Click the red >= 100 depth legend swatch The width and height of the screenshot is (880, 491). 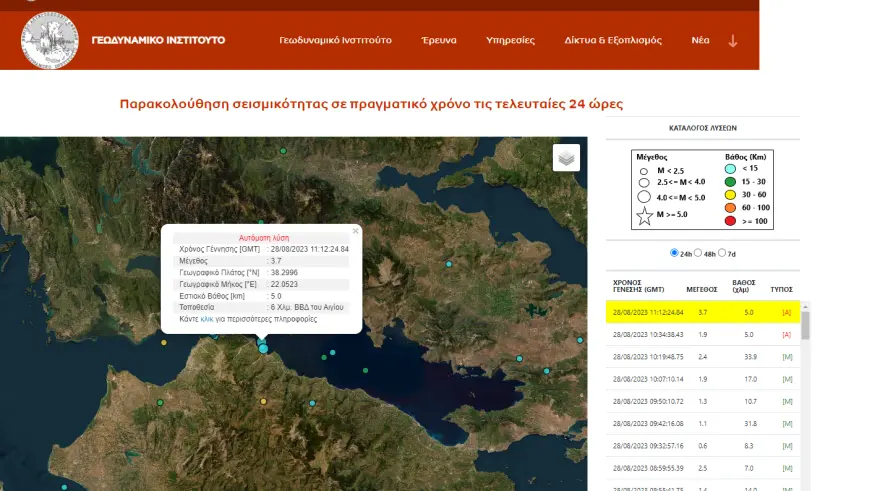(x=730, y=220)
